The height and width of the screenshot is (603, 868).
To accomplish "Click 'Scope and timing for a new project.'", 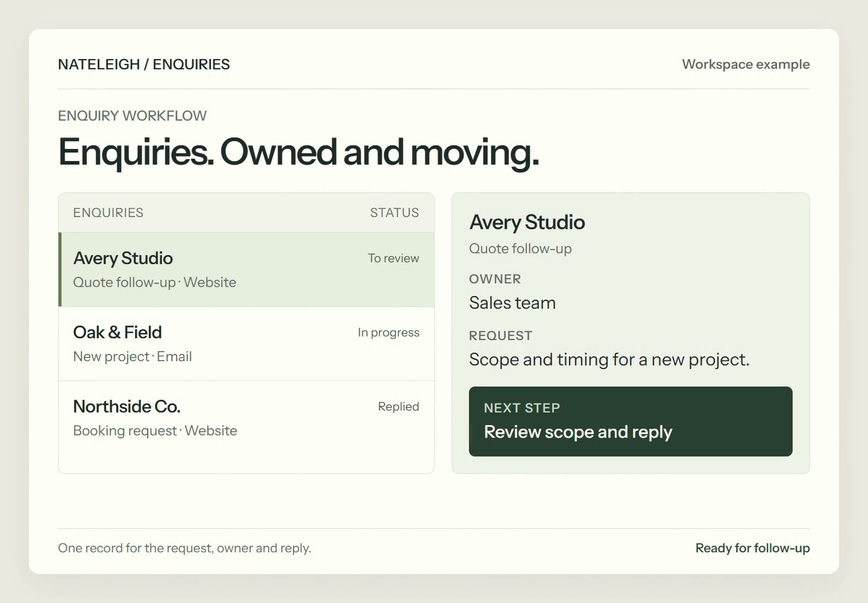I will coord(609,359).
